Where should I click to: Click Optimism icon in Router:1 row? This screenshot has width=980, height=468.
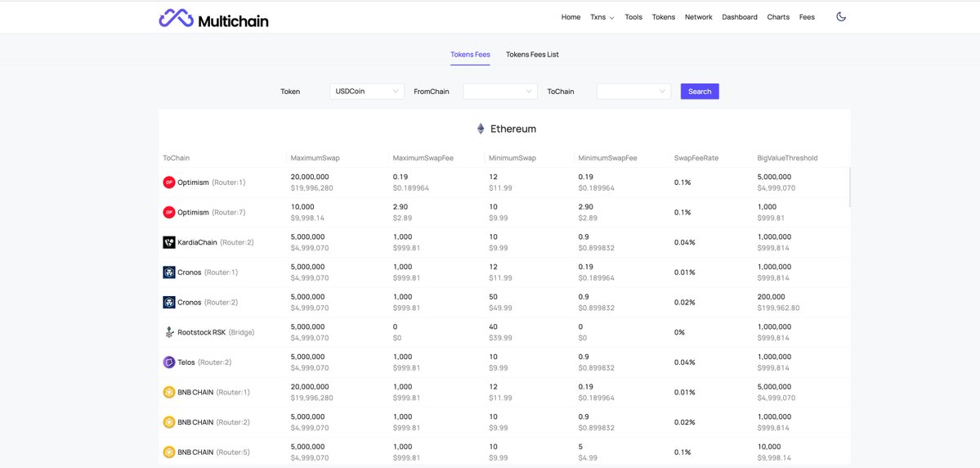(168, 182)
